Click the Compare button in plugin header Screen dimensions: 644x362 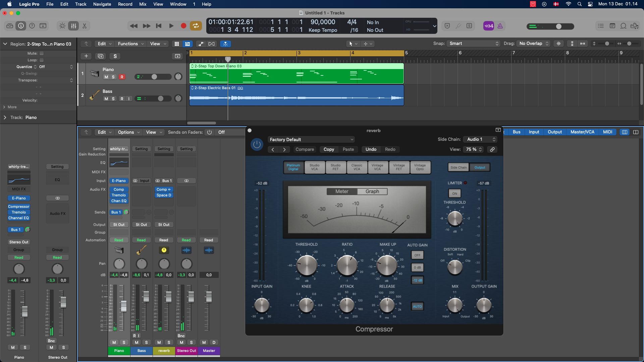305,149
